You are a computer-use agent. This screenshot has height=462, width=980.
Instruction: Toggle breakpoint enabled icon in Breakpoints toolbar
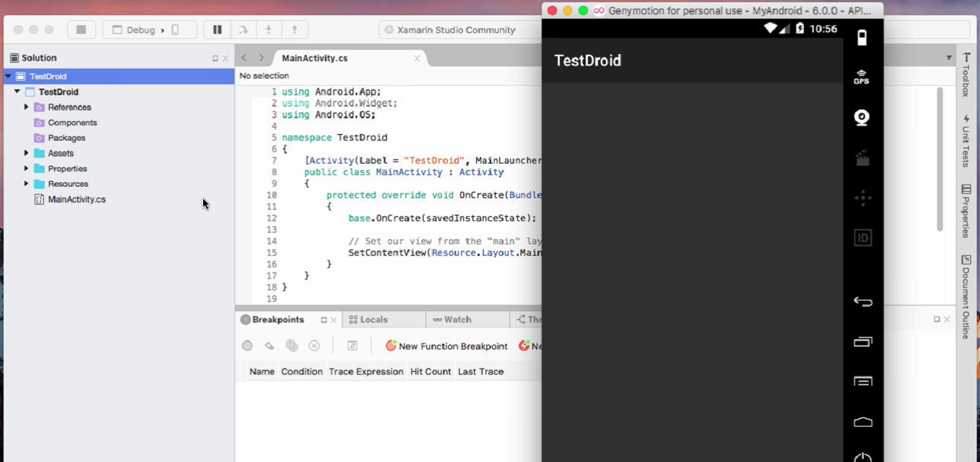[247, 345]
